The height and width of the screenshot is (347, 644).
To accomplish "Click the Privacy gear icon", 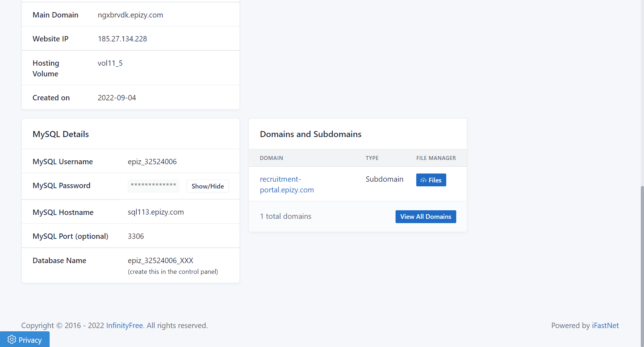I will coord(12,340).
